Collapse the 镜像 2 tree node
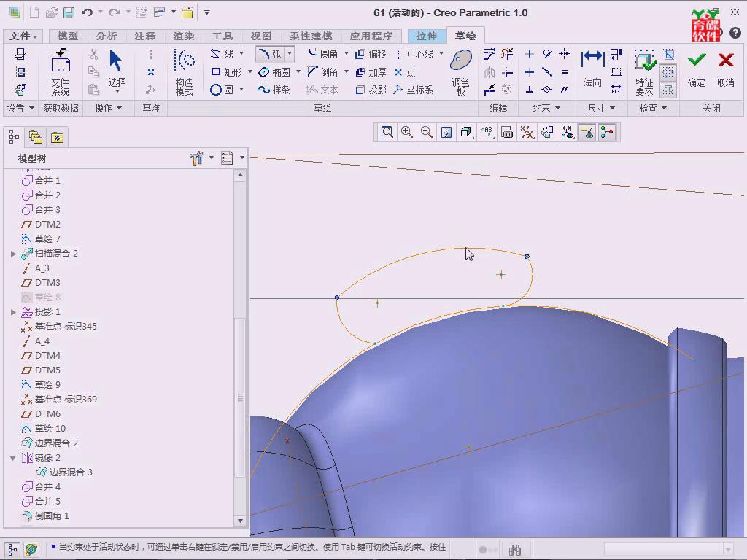This screenshot has width=747, height=560. pos(13,458)
